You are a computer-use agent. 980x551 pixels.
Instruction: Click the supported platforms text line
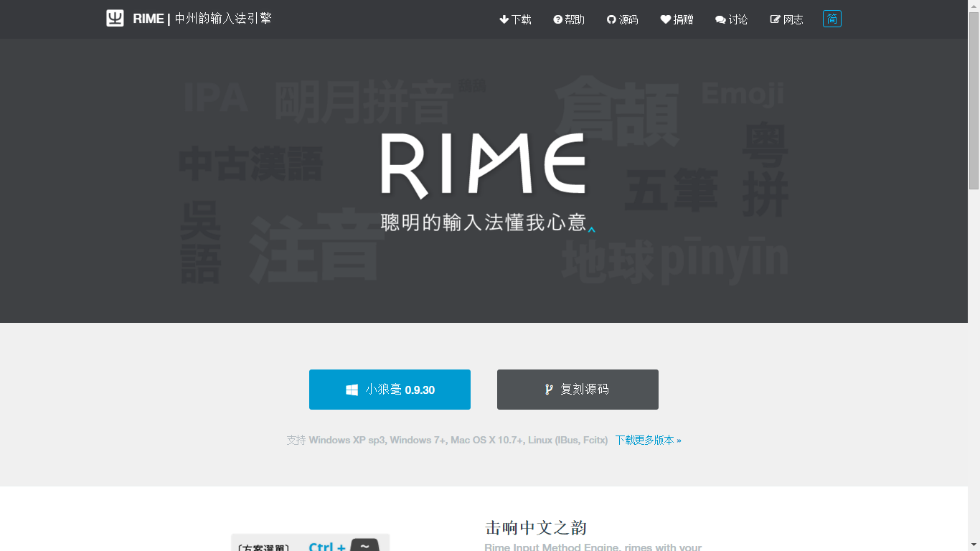click(x=448, y=440)
